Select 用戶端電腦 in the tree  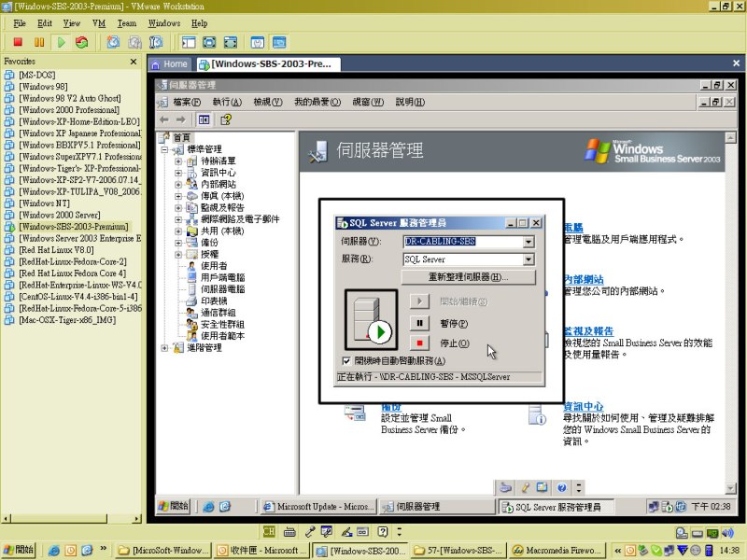[x=222, y=277]
